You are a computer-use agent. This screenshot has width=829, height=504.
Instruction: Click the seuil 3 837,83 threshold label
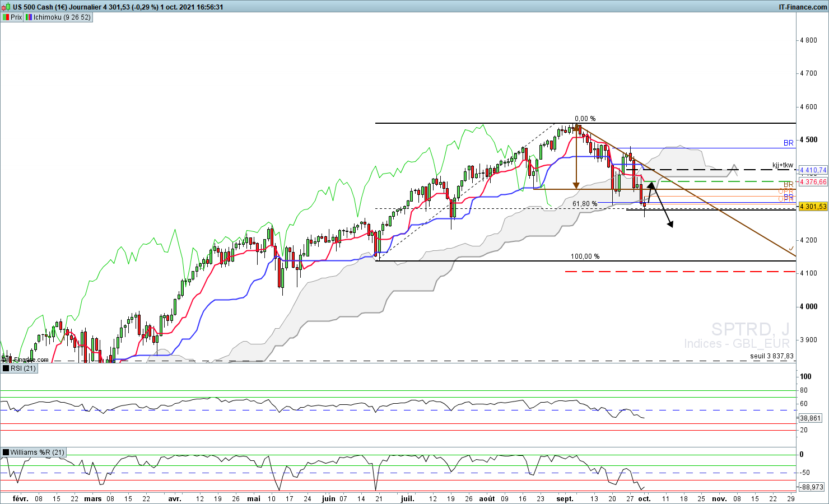(x=772, y=356)
